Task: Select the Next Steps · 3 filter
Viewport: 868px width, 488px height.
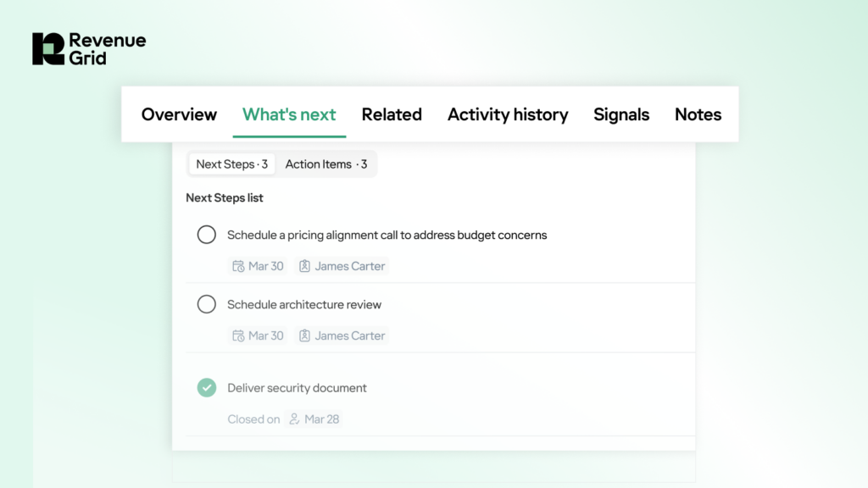Action: [231, 164]
